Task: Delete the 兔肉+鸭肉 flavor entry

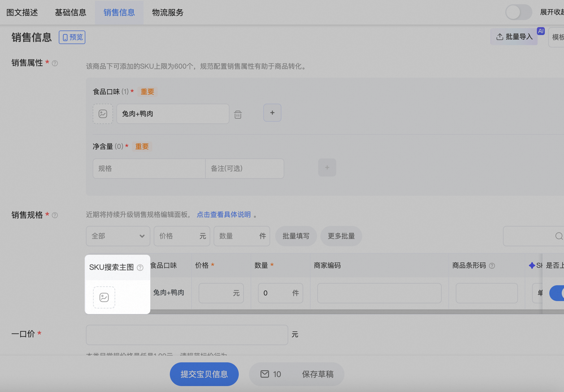Action: [238, 114]
